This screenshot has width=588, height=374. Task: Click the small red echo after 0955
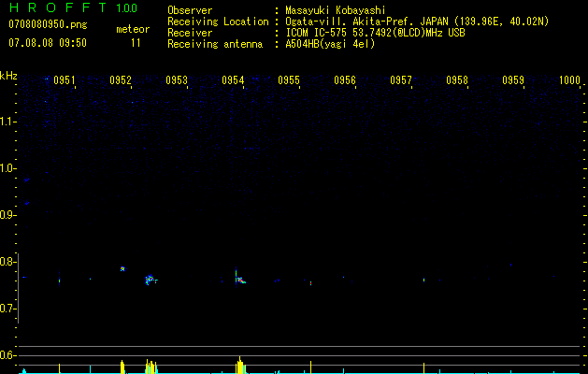(311, 283)
